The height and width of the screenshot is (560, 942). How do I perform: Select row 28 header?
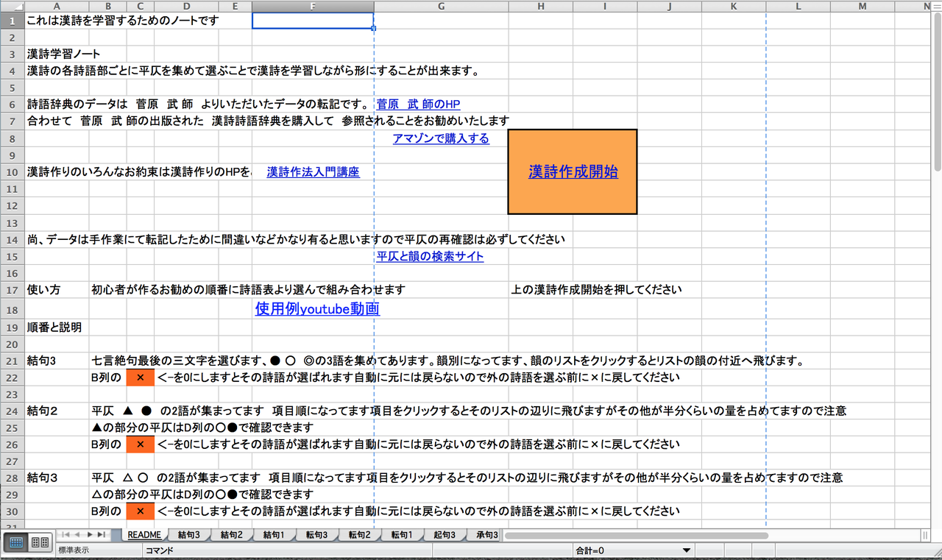(x=13, y=477)
